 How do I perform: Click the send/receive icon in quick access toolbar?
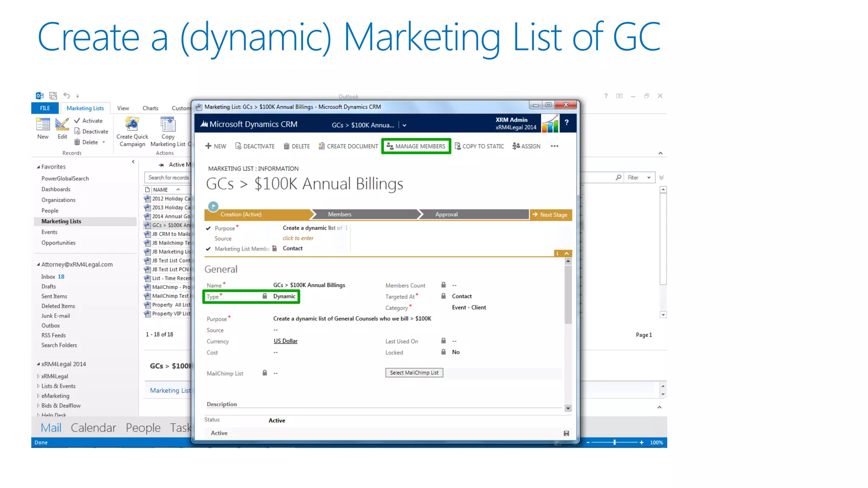[53, 96]
